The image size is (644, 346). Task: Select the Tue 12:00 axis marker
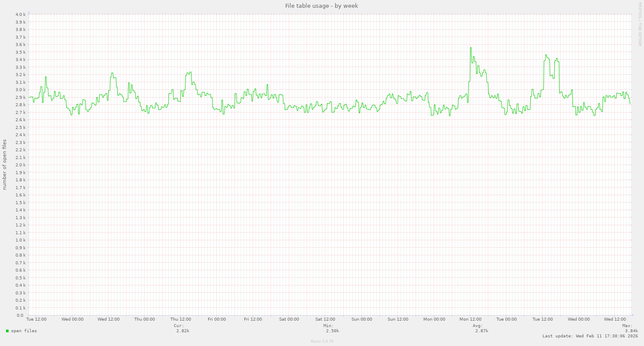click(x=36, y=319)
